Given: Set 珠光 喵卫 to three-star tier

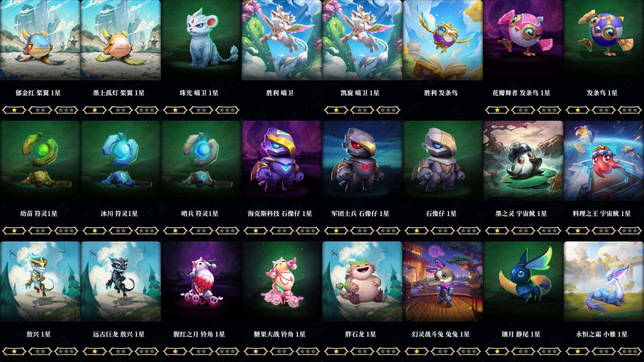Looking at the screenshot, I should coord(227,110).
